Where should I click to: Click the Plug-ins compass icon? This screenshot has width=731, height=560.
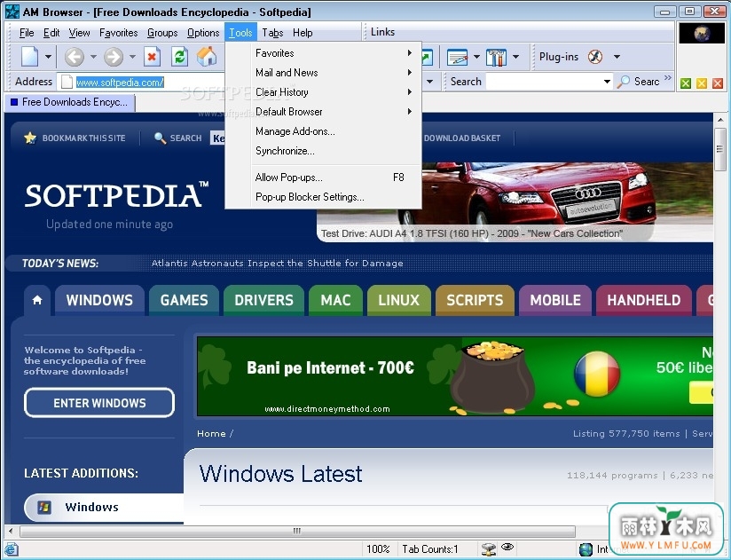point(595,57)
